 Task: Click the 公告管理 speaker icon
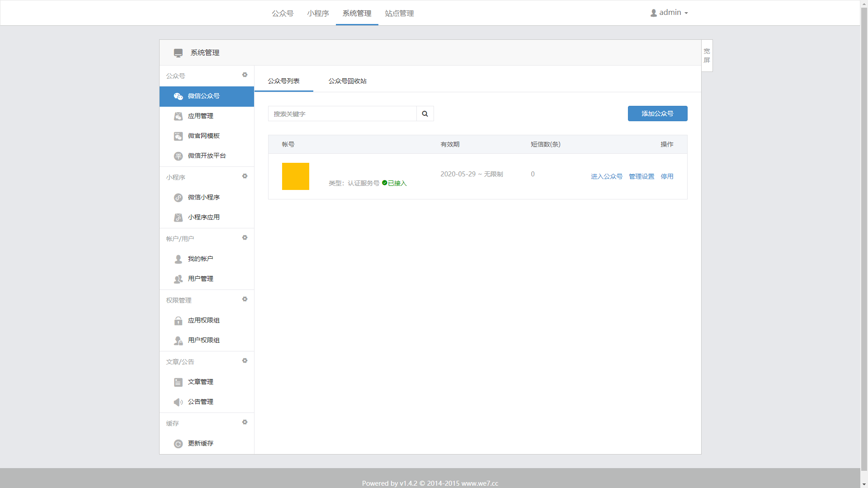pos(178,402)
